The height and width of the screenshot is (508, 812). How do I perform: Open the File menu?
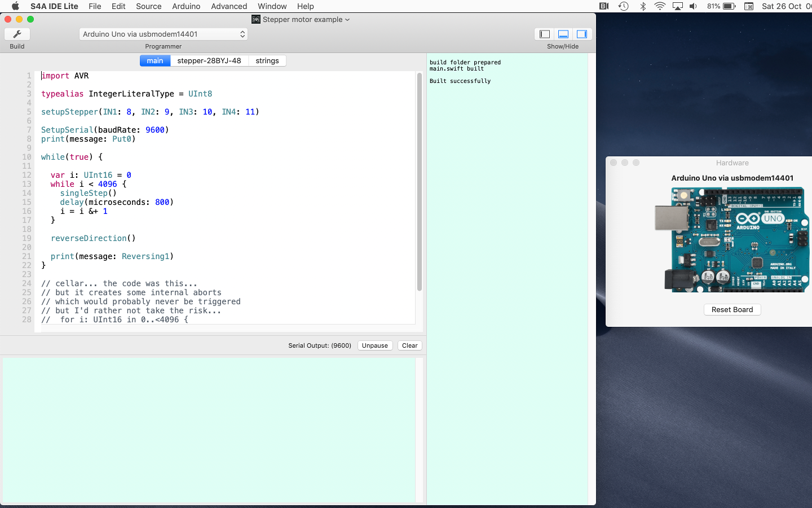(95, 6)
